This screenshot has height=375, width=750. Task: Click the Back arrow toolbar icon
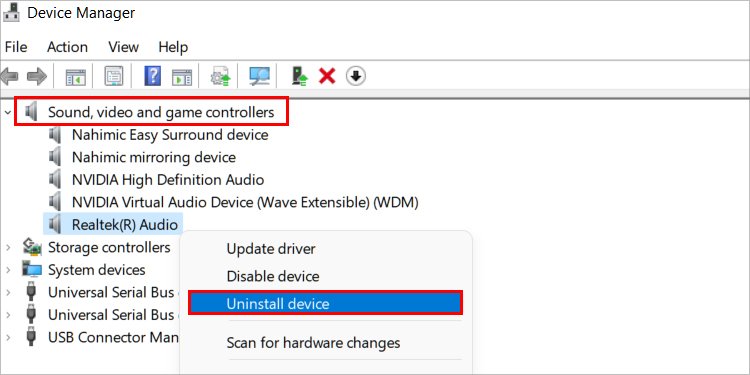pyautogui.click(x=10, y=76)
